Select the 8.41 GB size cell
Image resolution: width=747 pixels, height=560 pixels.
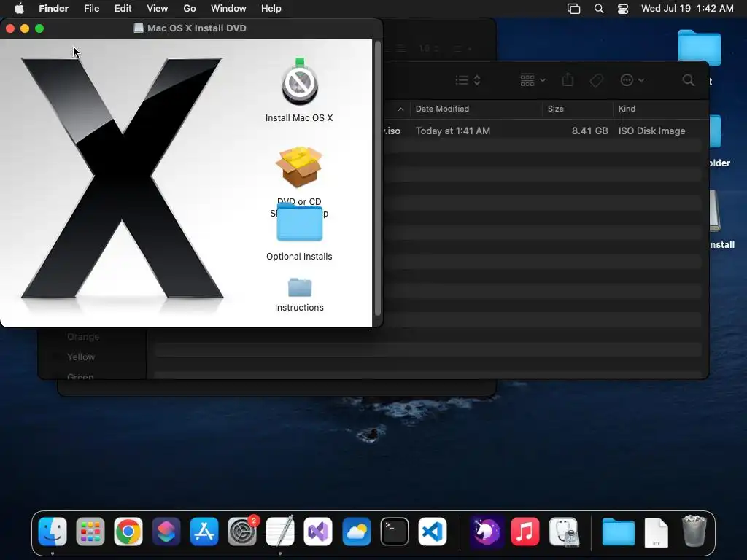(589, 131)
